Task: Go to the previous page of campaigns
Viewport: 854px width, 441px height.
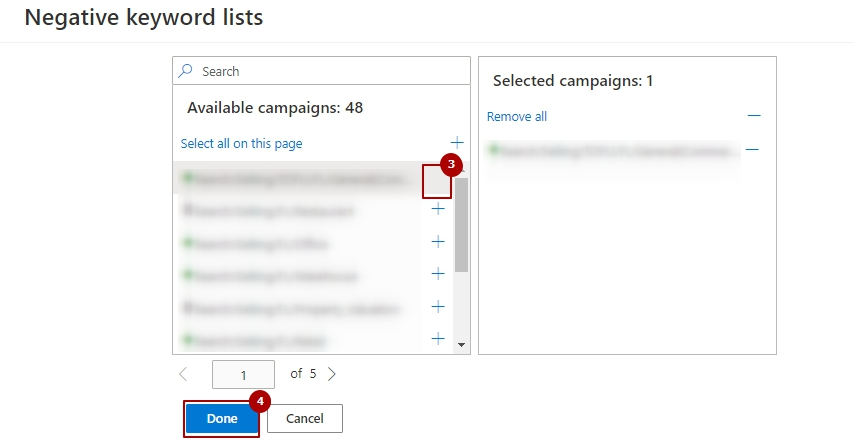Action: [183, 374]
